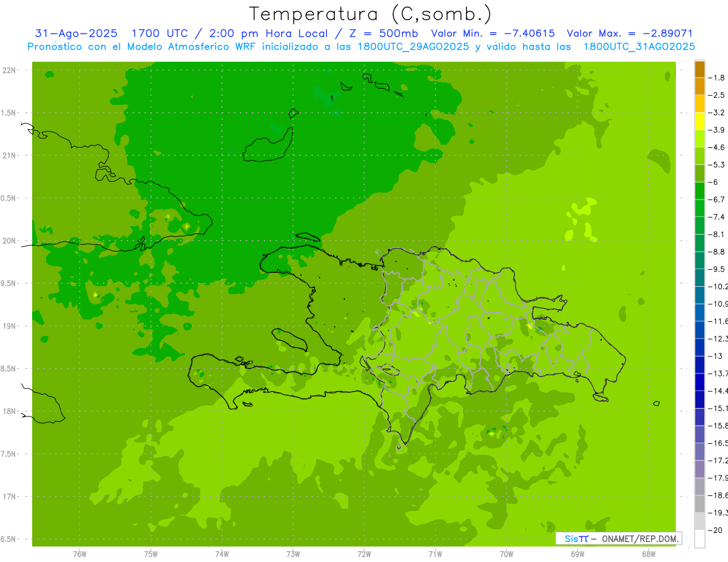Image resolution: width=728 pixels, height=562 pixels.
Task: Click the '-2.5' color bar label
Action: pos(716,95)
